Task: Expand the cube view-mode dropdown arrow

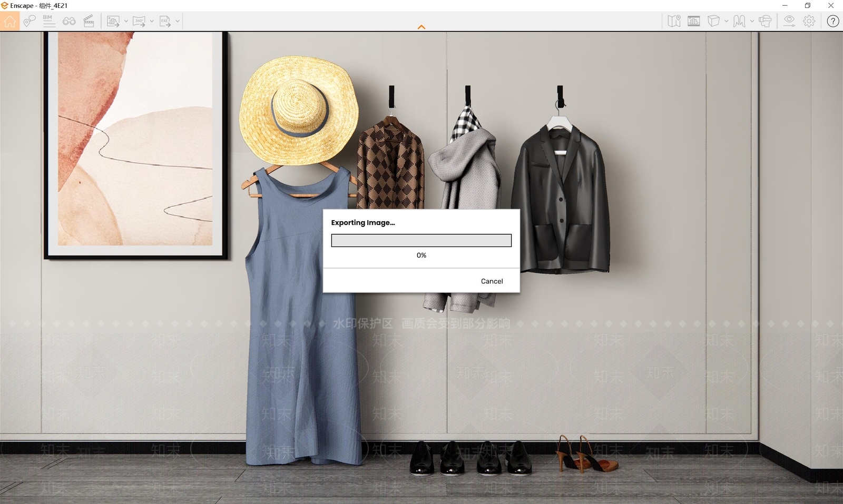Action: (x=726, y=21)
